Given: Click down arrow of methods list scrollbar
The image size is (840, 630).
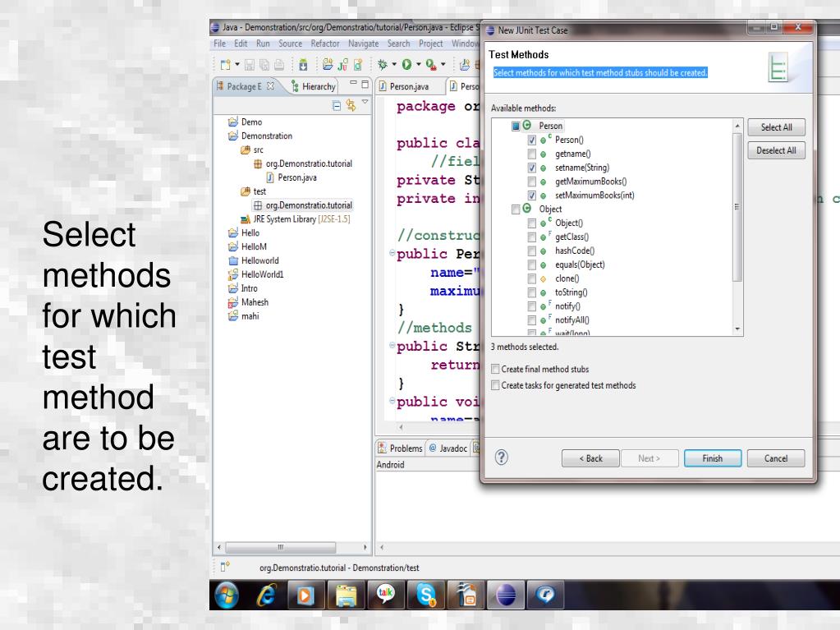Looking at the screenshot, I should click(737, 329).
